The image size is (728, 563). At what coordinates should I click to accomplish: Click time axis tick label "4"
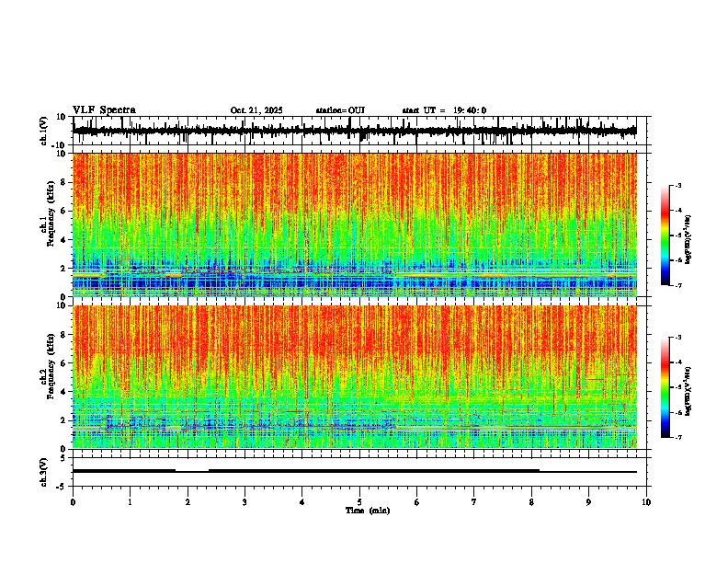pyautogui.click(x=302, y=502)
